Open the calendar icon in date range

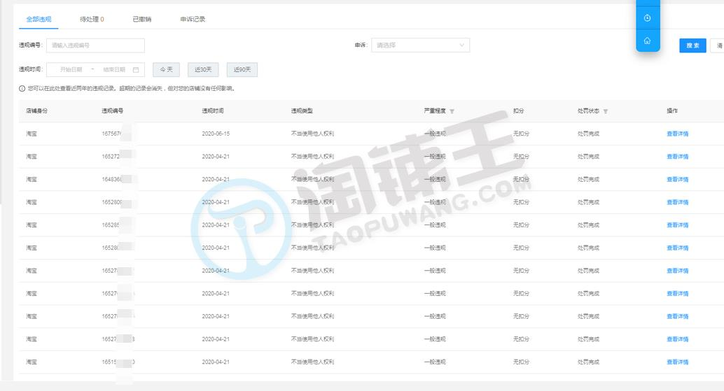(136, 70)
